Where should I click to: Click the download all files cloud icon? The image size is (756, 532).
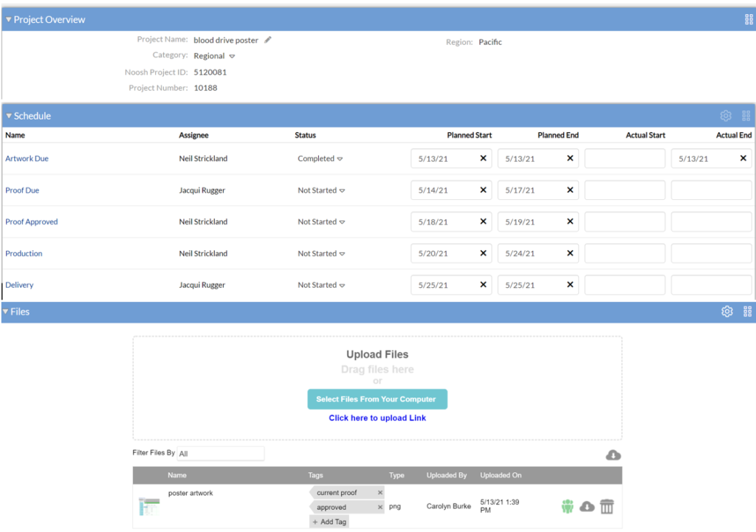click(613, 455)
